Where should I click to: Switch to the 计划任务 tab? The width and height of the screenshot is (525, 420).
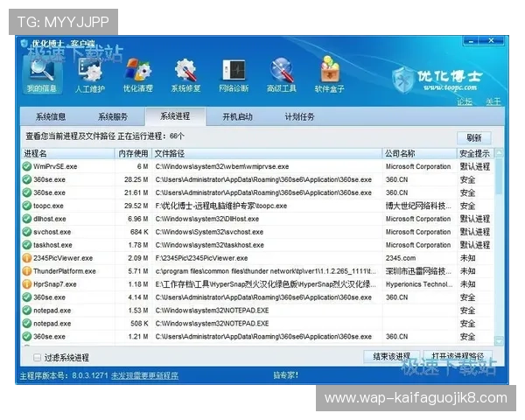click(x=299, y=116)
